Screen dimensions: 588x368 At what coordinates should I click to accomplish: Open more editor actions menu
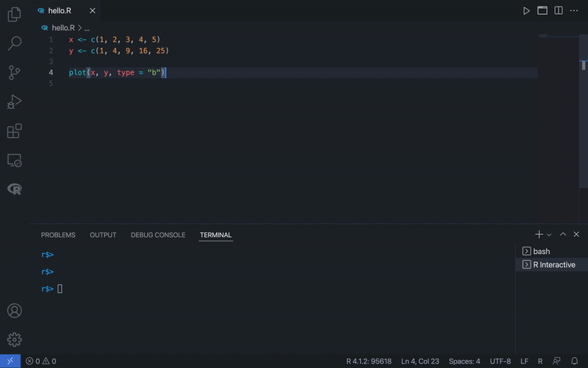[574, 10]
